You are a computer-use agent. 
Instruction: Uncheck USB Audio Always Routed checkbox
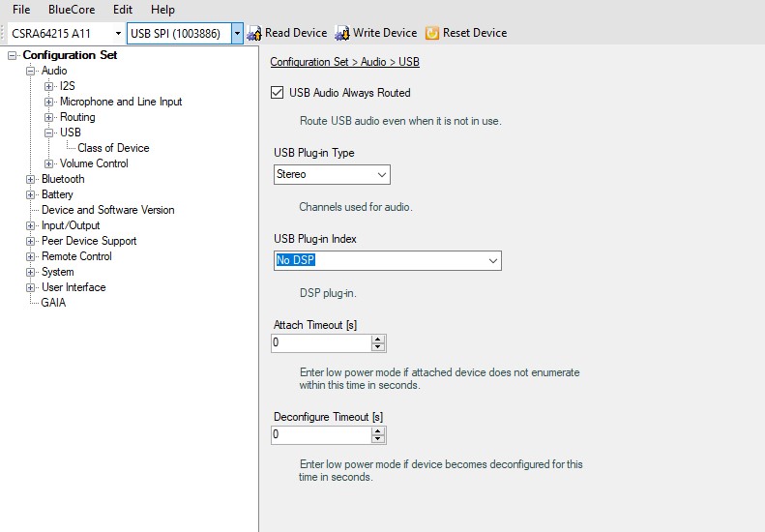279,93
